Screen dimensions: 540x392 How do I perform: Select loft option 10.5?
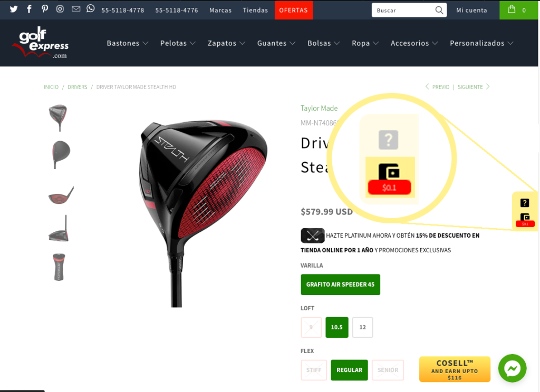point(337,327)
